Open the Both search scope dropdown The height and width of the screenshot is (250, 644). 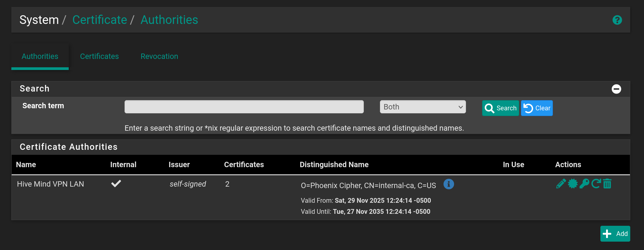point(422,107)
